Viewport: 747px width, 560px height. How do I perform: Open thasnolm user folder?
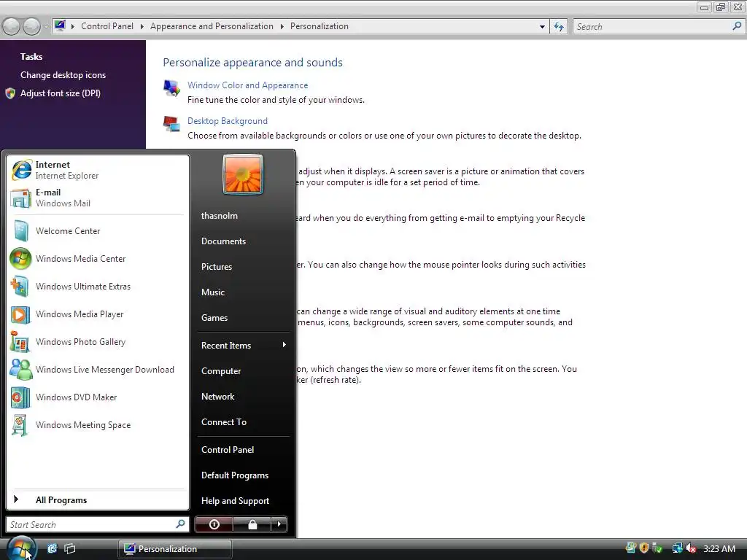point(219,216)
